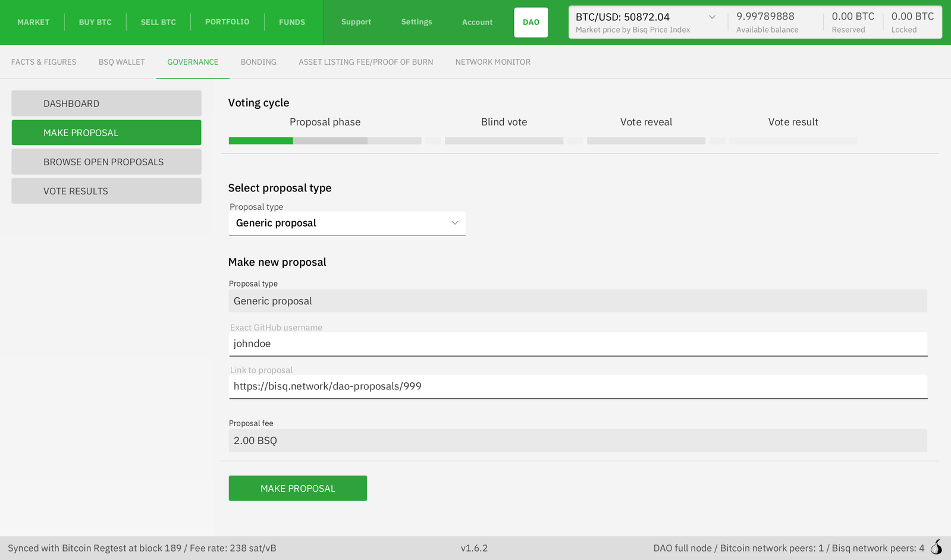Click the Proposal phase progress bar
Screen dimensions: 951x560
click(x=325, y=141)
